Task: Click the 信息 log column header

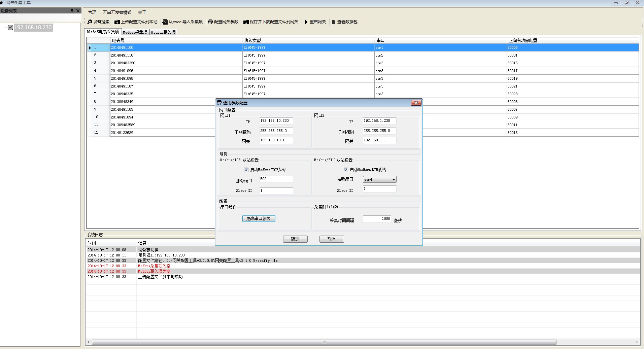Action: click(x=388, y=243)
